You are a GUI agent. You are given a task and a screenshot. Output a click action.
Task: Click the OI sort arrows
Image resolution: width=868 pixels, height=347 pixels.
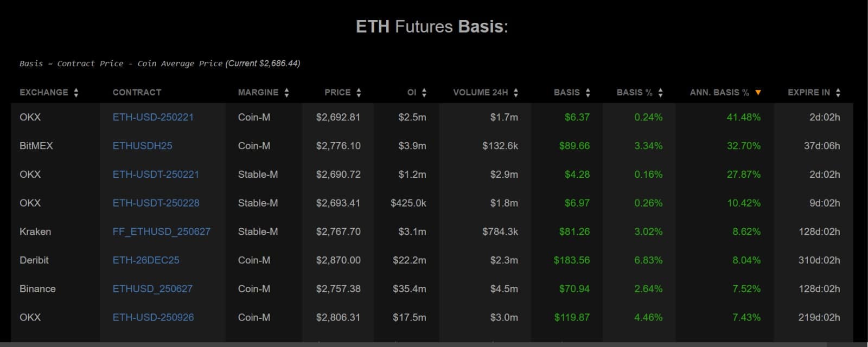pyautogui.click(x=424, y=93)
